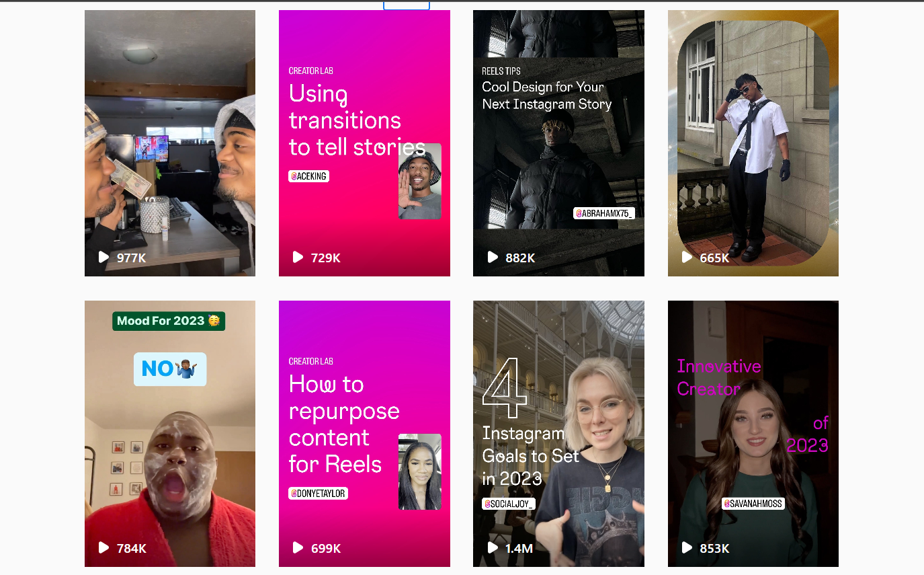924x575 pixels.
Task: Open the '4 Instagram Goals to Set in 2023' reel
Action: coord(558,434)
